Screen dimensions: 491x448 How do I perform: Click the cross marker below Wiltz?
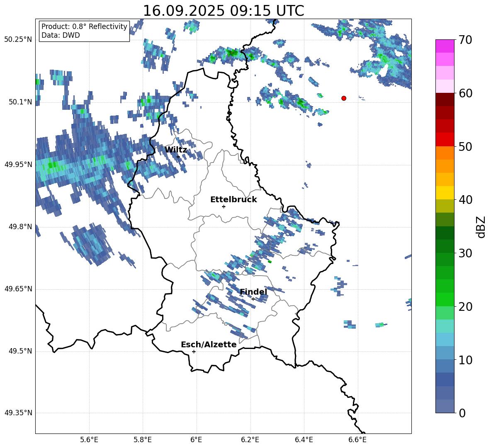coord(178,157)
